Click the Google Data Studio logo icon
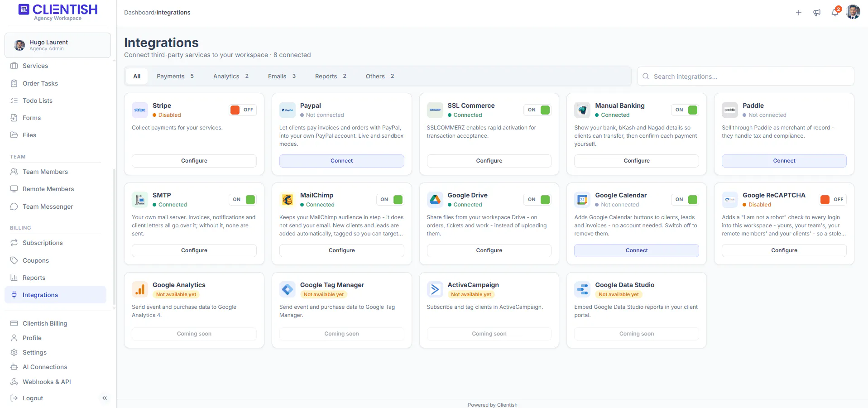Viewport: 868px width, 408px height. click(x=582, y=289)
